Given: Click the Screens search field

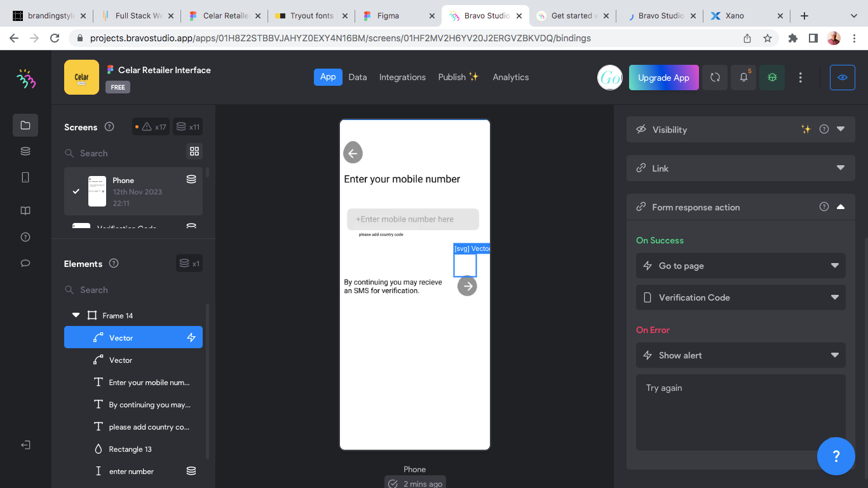Looking at the screenshot, I should click(x=124, y=153).
